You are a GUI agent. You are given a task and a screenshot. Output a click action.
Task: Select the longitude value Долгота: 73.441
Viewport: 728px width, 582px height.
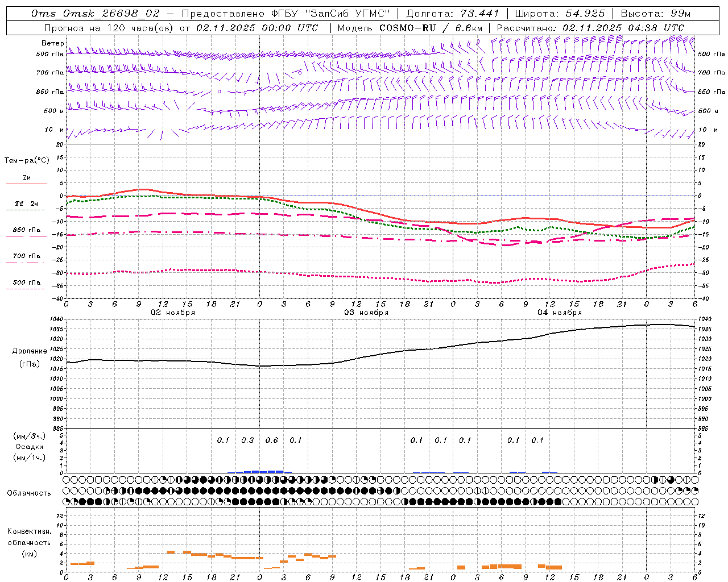tap(453, 14)
